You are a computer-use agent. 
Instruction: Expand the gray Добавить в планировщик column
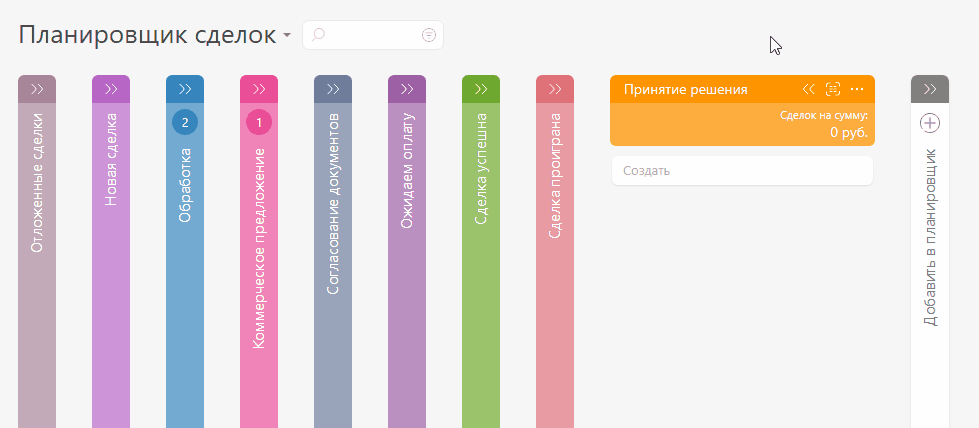point(930,89)
